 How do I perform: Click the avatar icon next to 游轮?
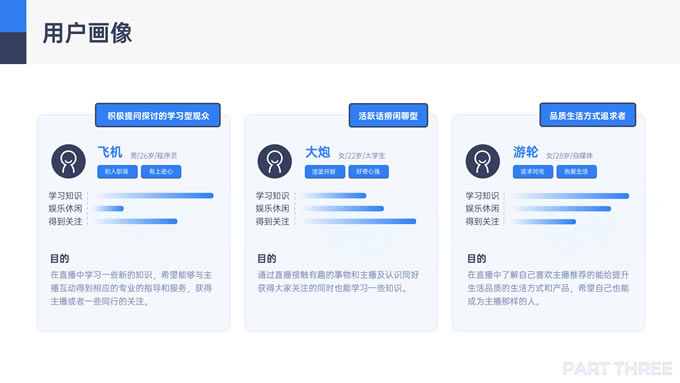pos(483,161)
